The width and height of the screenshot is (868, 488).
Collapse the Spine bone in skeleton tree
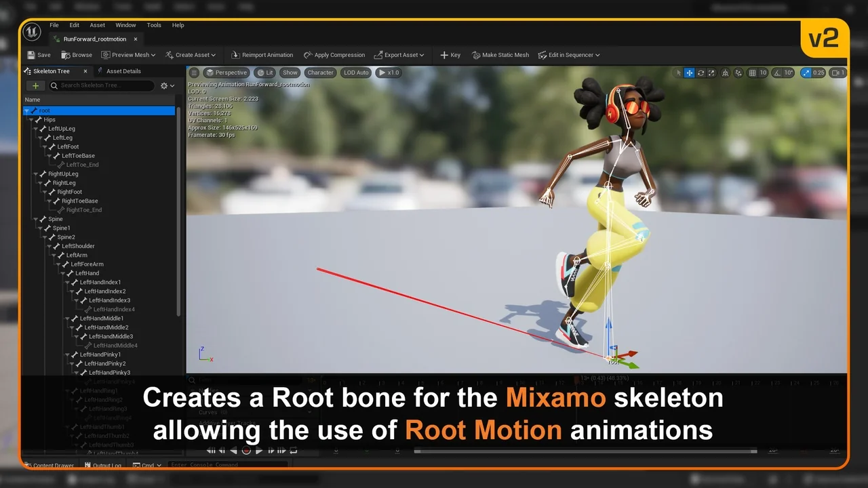[35, 219]
